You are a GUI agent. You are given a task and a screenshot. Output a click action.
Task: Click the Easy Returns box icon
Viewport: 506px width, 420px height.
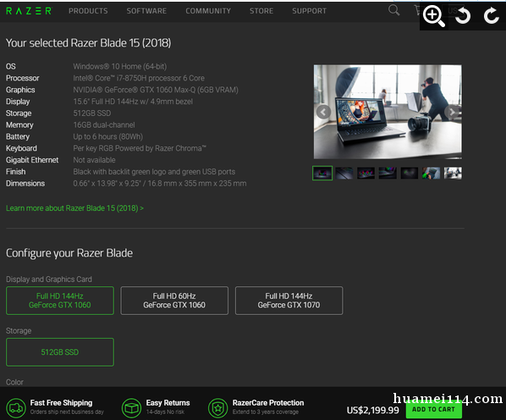(x=131, y=408)
